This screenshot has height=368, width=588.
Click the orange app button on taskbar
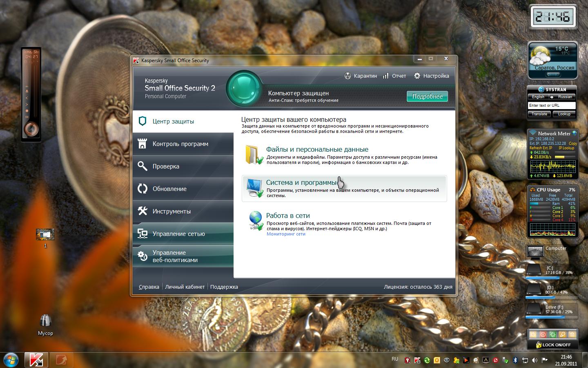click(x=61, y=360)
